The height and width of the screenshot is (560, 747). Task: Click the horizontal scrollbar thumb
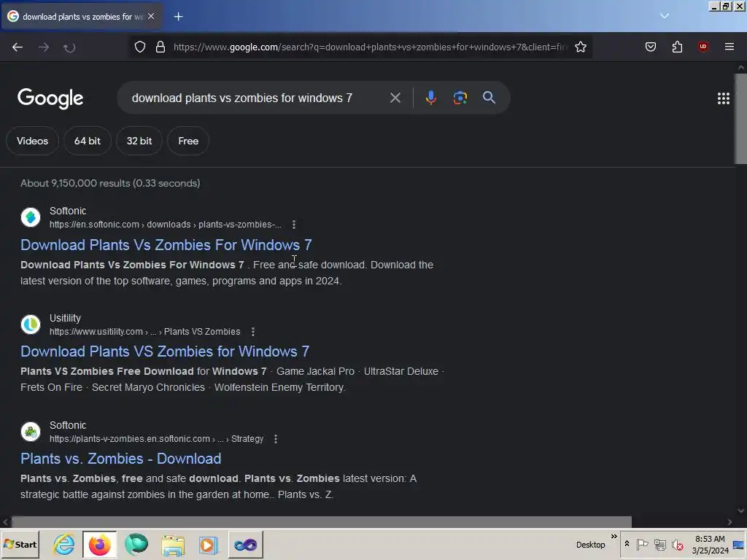322,522
